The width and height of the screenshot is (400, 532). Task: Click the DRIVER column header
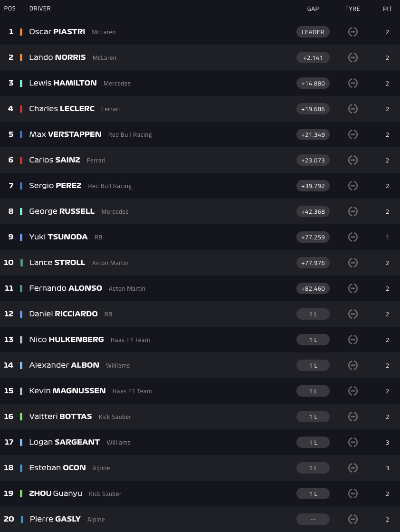tap(40, 9)
